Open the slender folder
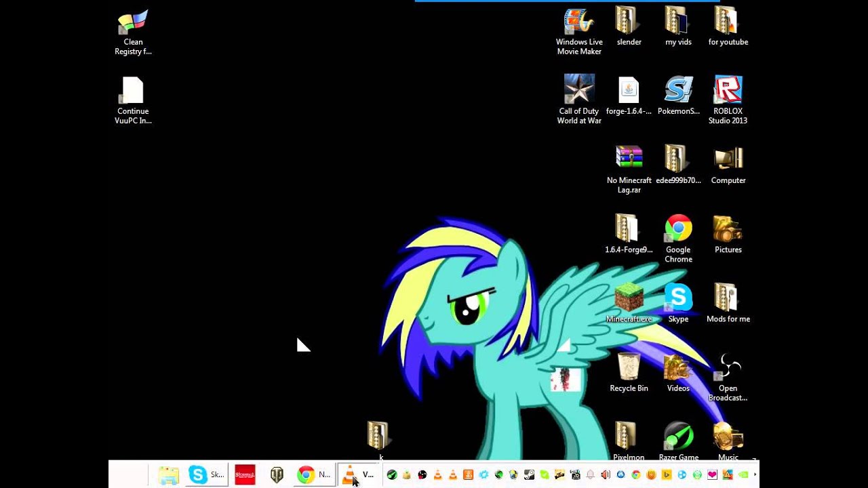This screenshot has height=488, width=868. [x=629, y=27]
